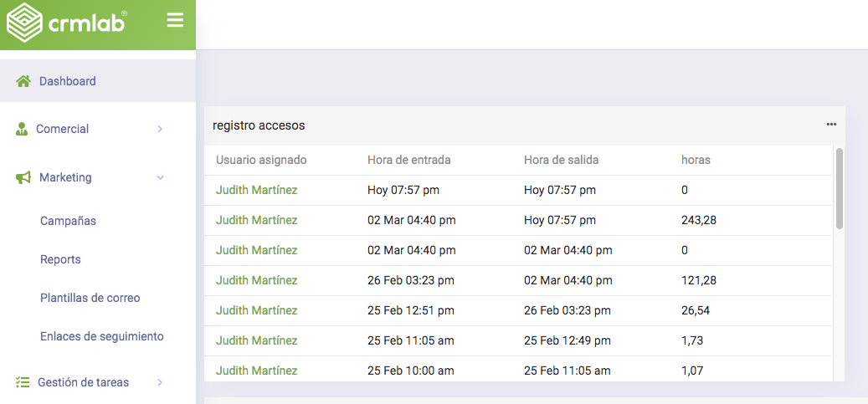Click the Gestión de tareas checklist icon

[x=23, y=382]
